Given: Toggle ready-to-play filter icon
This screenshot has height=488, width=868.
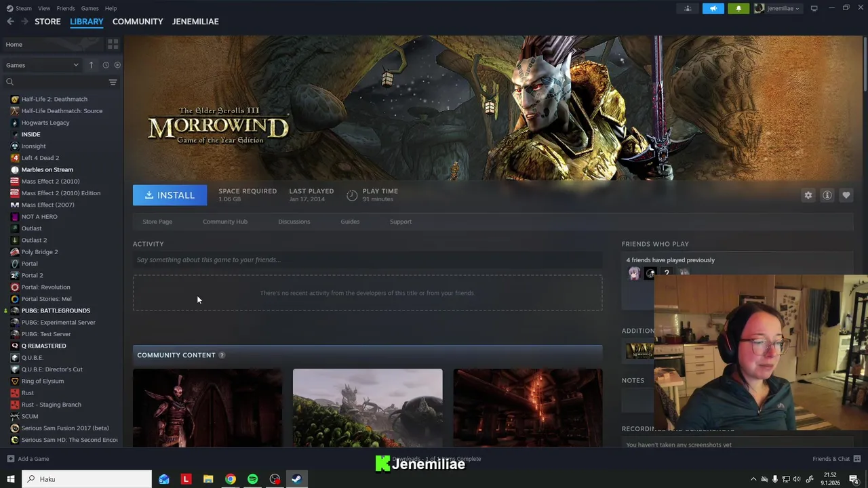Looking at the screenshot, I should [117, 65].
